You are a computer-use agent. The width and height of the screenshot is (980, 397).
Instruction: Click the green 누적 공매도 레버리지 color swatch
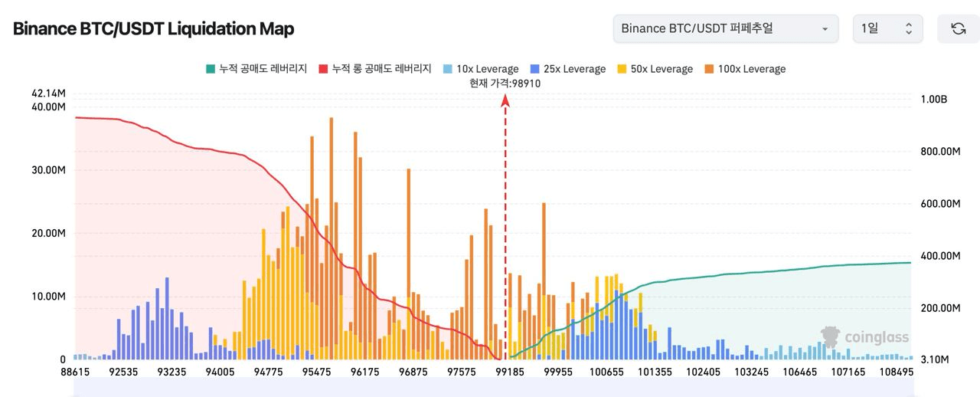click(210, 69)
